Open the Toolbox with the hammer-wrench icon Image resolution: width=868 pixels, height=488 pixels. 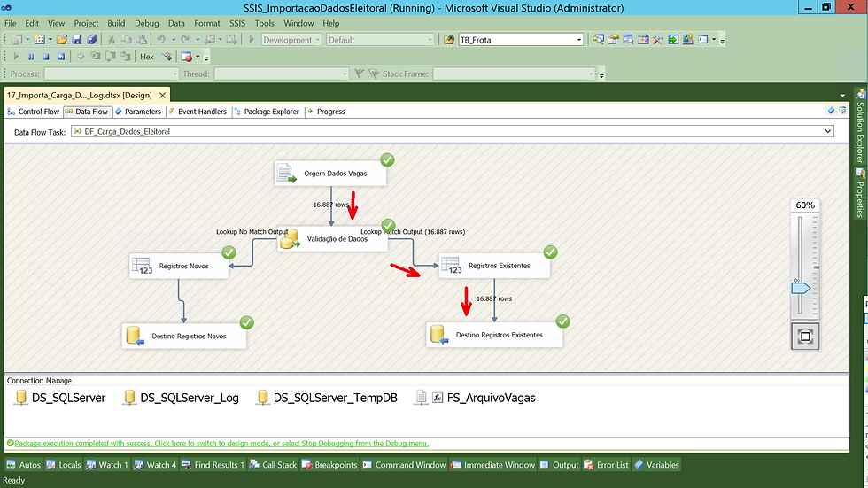click(x=657, y=40)
